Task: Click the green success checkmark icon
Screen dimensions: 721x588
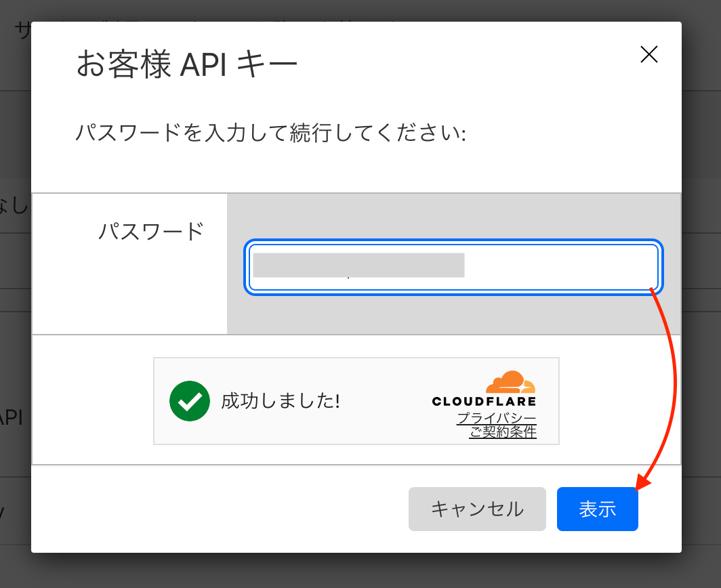Action: [x=190, y=401]
